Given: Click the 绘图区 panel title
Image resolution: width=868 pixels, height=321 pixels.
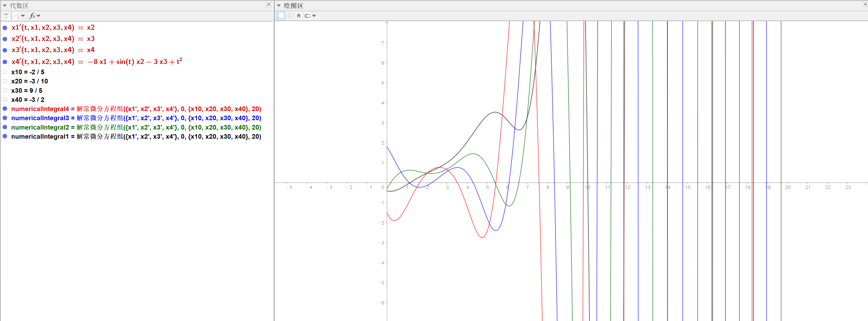Looking at the screenshot, I should click(293, 6).
